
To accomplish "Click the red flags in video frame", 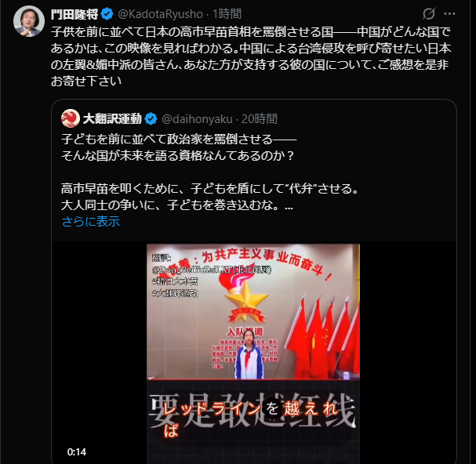I will click(x=324, y=337).
